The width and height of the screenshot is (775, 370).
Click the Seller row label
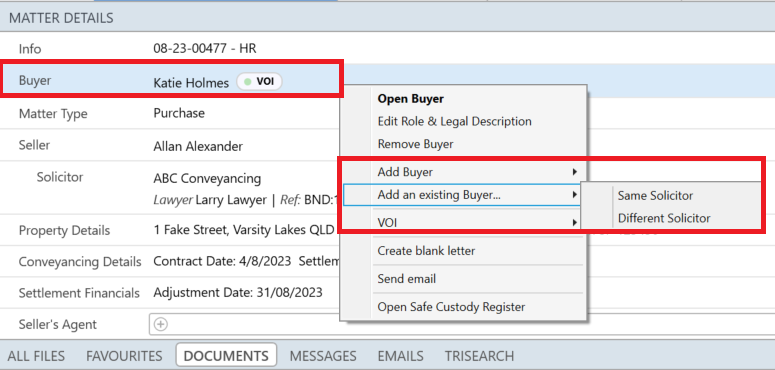[34, 146]
